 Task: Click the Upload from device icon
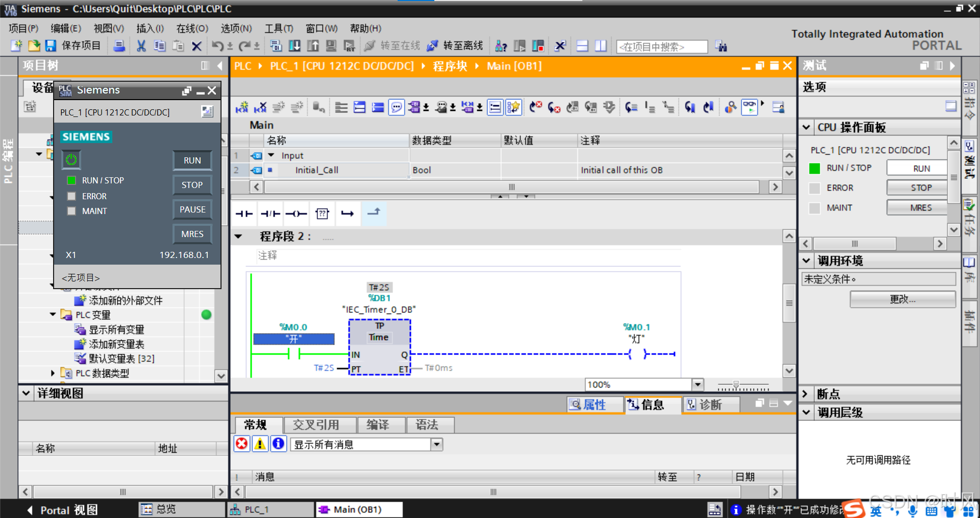click(x=313, y=46)
